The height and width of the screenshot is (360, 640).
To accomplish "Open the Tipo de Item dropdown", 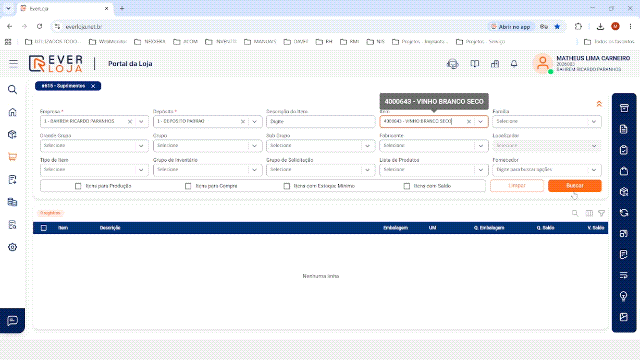I will click(94, 170).
